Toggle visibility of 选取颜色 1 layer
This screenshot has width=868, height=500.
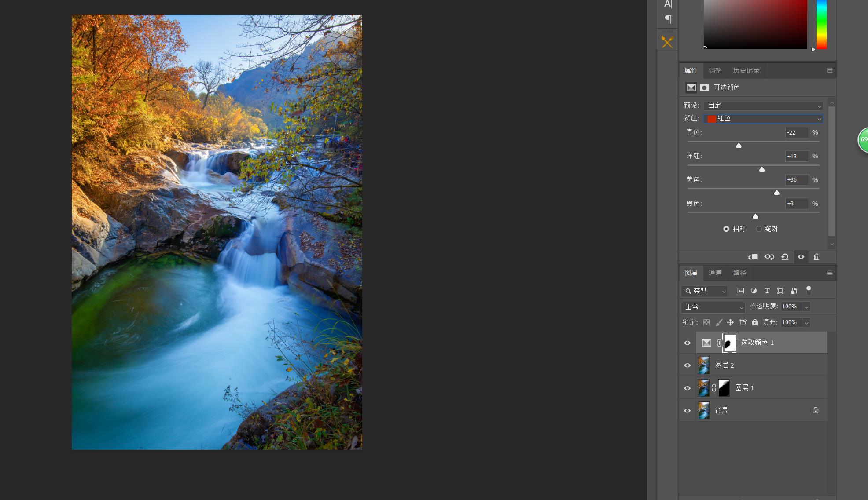point(687,343)
